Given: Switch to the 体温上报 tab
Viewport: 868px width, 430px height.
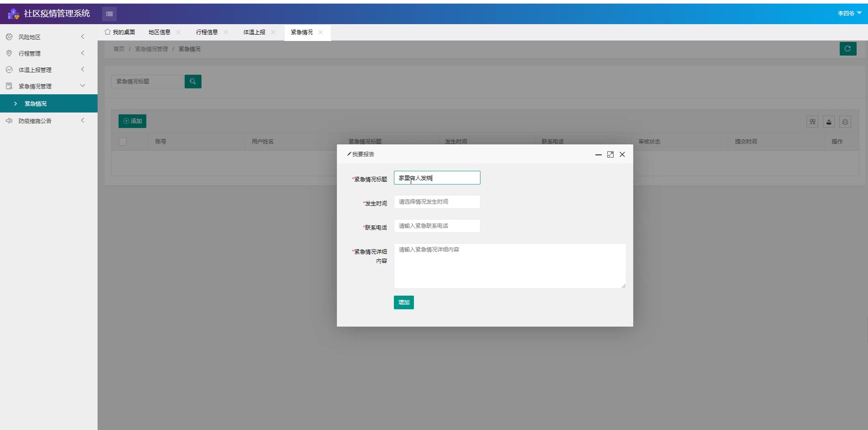Looking at the screenshot, I should click(254, 32).
